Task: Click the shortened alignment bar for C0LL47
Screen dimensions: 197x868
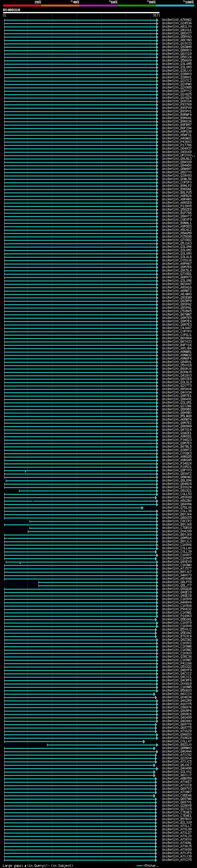Action: [74, 742]
